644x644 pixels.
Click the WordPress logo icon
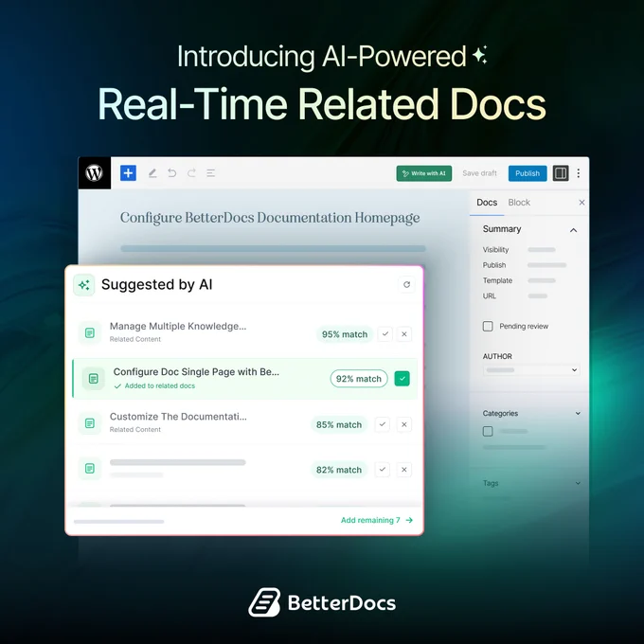[x=94, y=173]
